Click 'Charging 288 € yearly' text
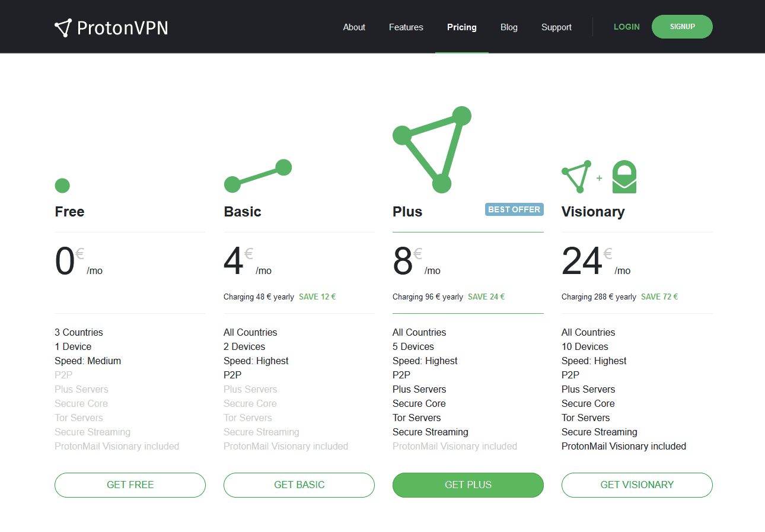 599,297
